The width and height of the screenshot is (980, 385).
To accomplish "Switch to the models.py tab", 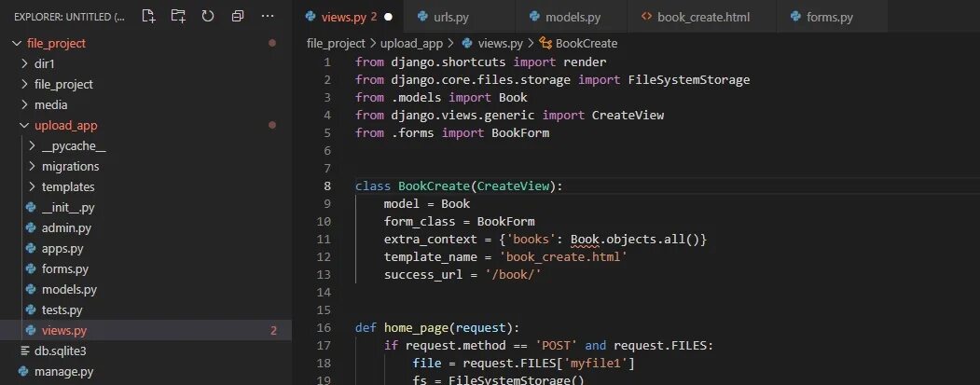I will point(572,17).
